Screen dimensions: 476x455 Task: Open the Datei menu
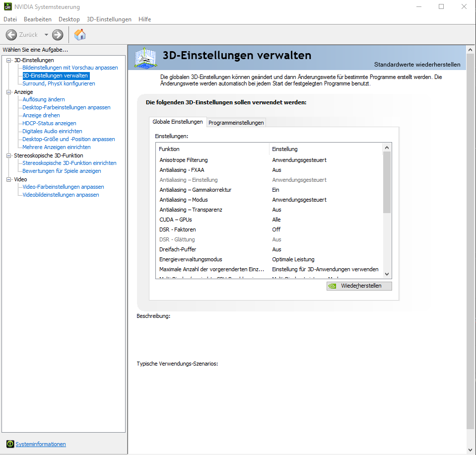coord(10,19)
